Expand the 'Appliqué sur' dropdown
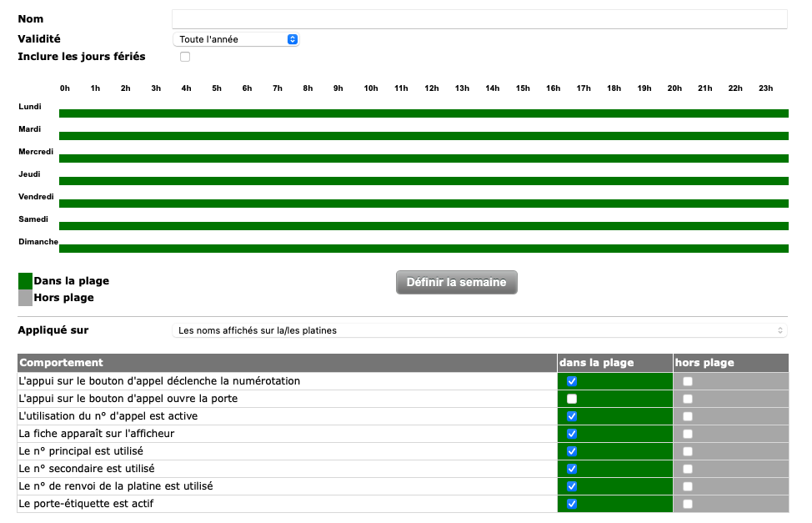 pyautogui.click(x=479, y=330)
